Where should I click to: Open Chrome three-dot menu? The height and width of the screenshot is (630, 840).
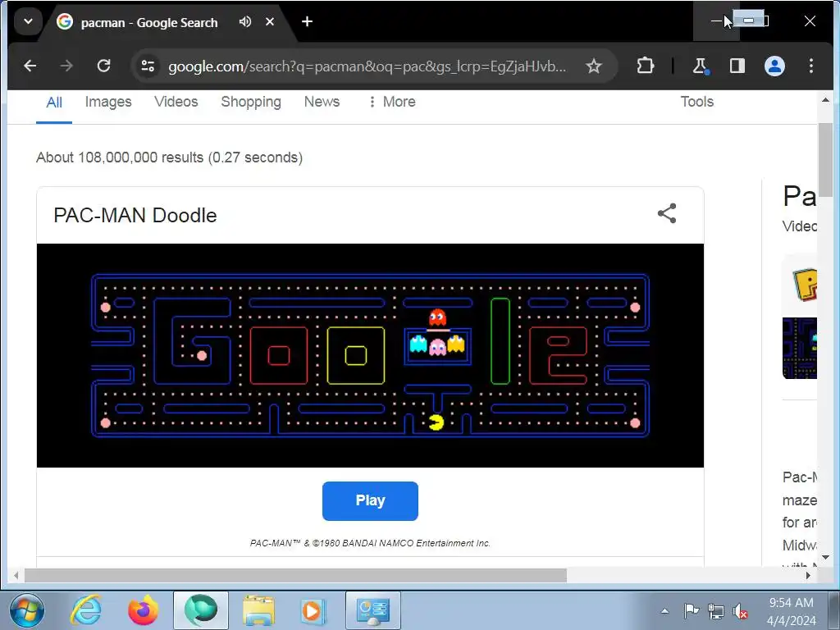tap(811, 66)
